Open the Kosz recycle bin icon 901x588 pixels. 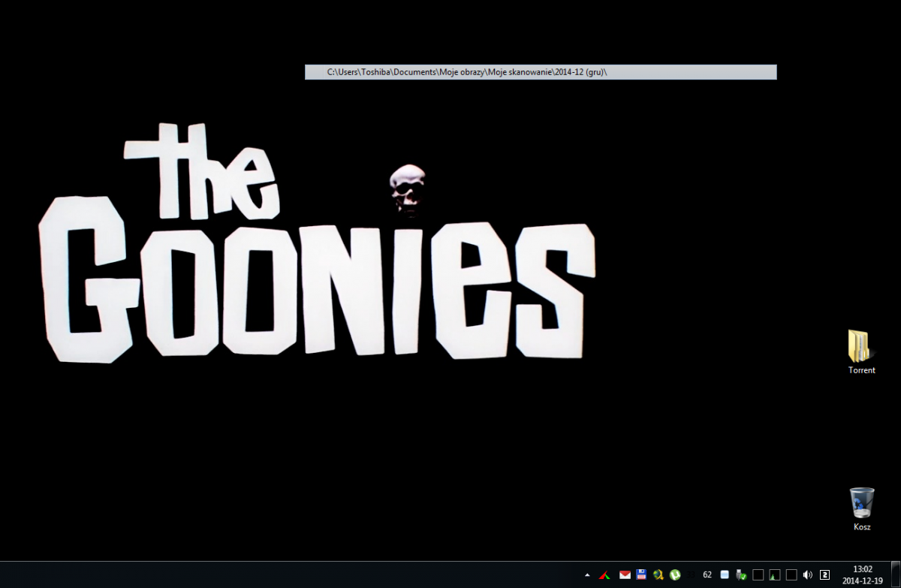tap(862, 502)
